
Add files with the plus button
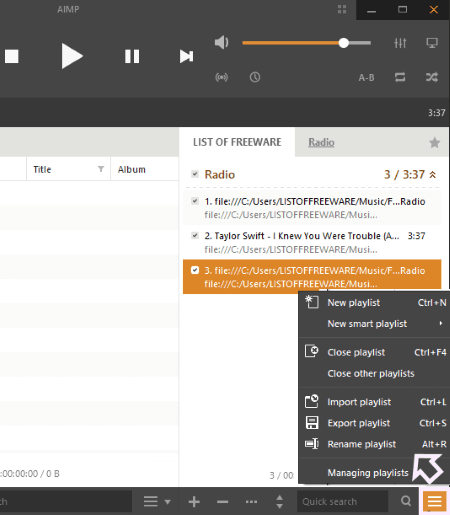pos(194,501)
